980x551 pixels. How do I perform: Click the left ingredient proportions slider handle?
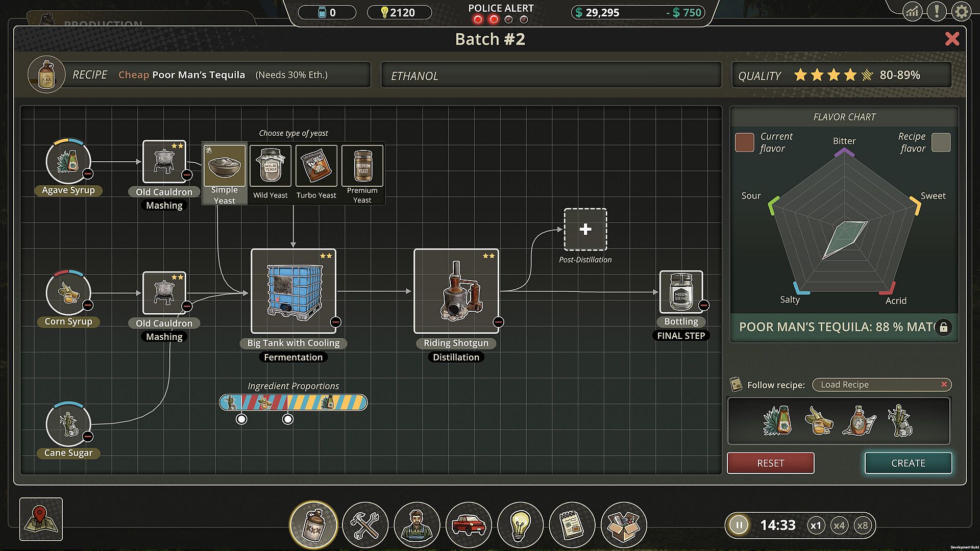click(241, 419)
